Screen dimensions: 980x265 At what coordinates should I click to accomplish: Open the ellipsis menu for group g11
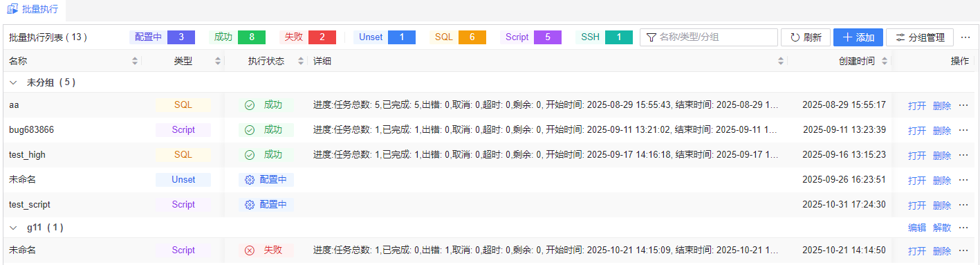click(963, 228)
